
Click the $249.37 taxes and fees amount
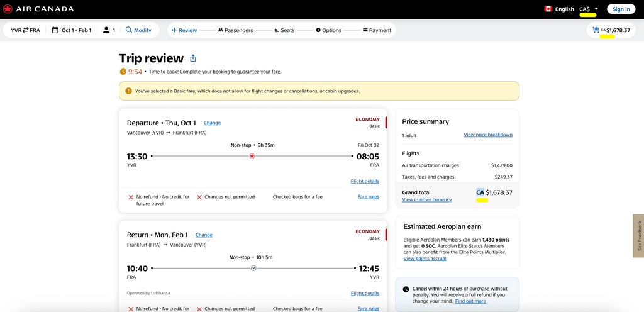[504, 177]
